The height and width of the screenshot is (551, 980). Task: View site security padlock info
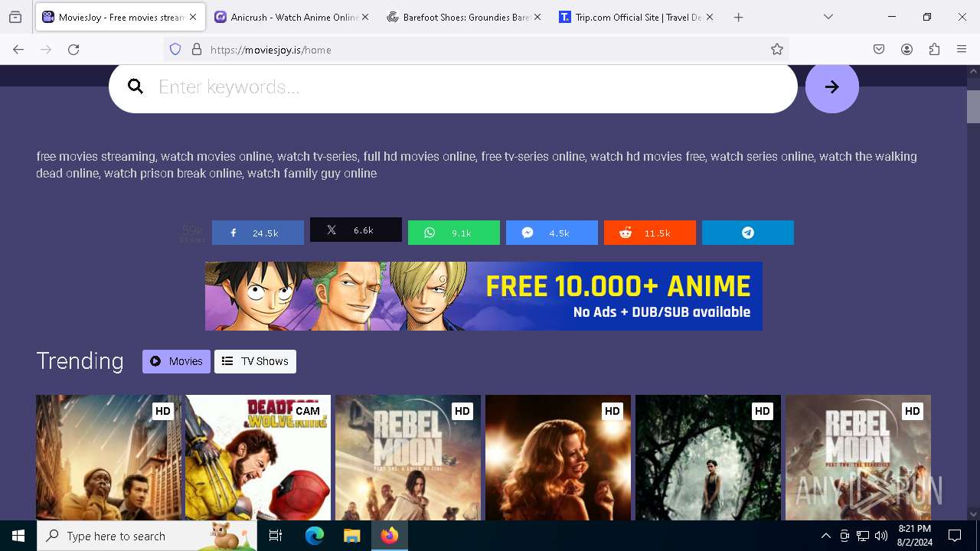coord(197,50)
